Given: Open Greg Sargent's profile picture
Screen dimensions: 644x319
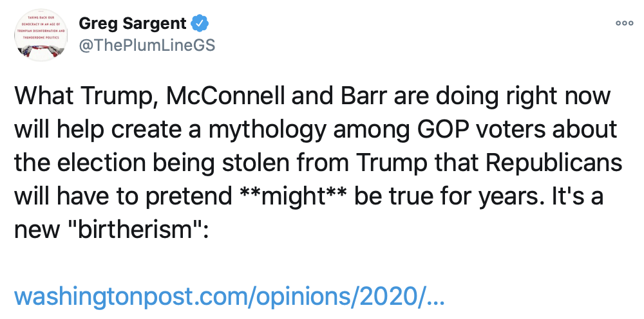Looking at the screenshot, I should point(41,35).
